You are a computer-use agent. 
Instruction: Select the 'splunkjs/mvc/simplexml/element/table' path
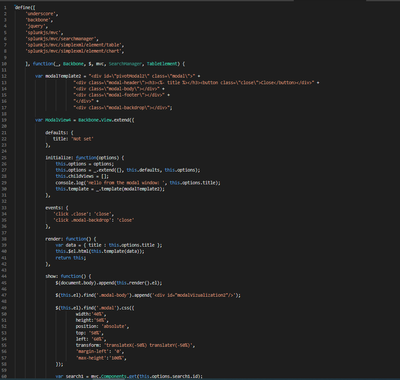(75, 45)
